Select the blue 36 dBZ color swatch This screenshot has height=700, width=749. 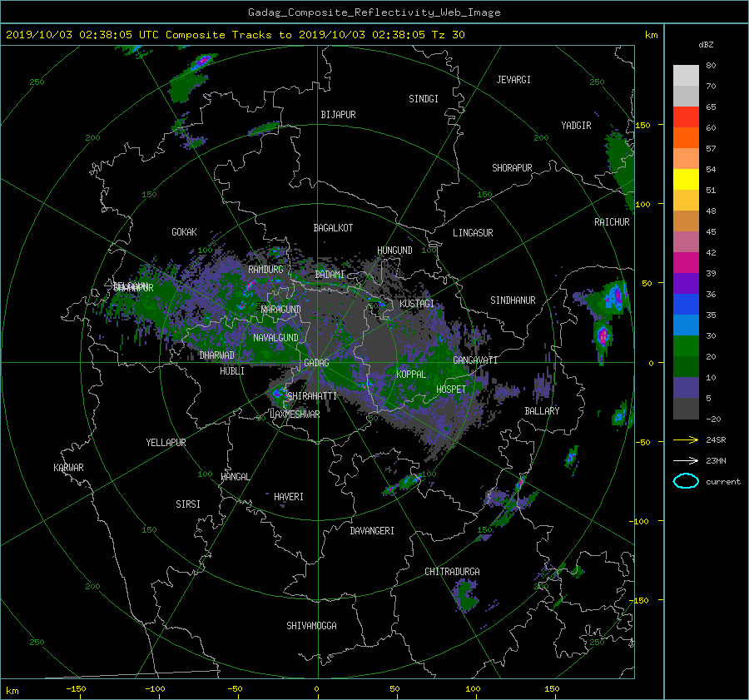pyautogui.click(x=686, y=305)
